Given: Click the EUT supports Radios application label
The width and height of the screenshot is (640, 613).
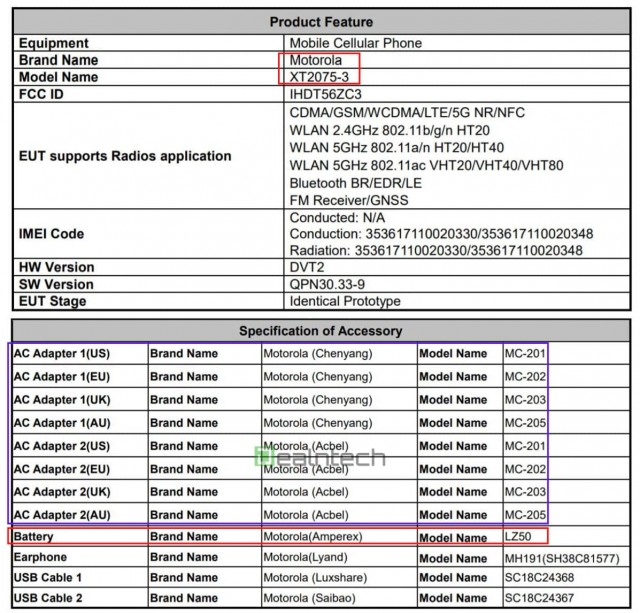Looking at the screenshot, I should tap(125, 156).
